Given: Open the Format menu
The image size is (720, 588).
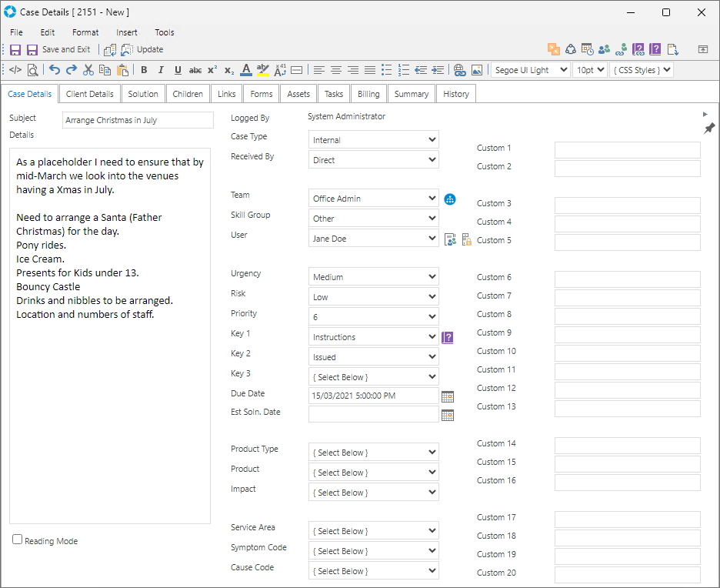Looking at the screenshot, I should point(85,32).
